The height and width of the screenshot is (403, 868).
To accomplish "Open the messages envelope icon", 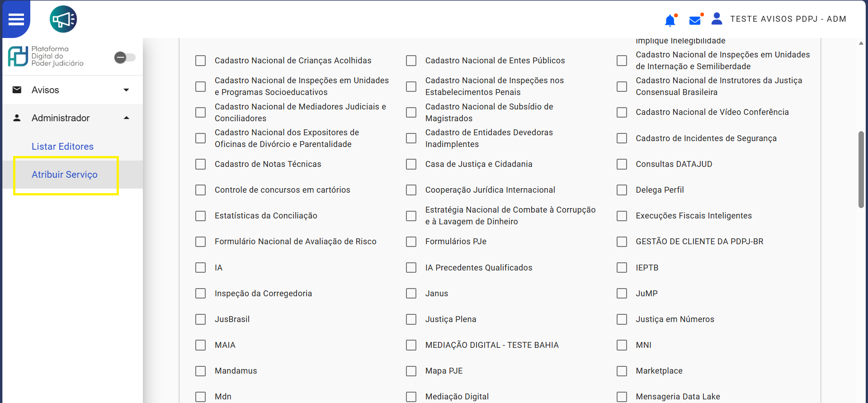I will pos(695,20).
